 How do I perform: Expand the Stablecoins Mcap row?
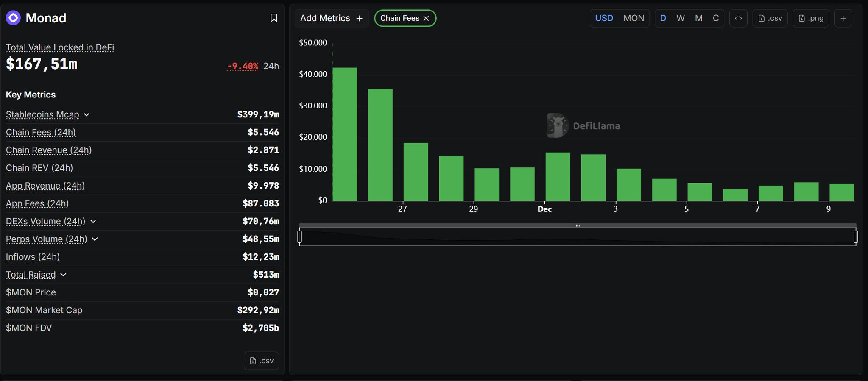click(87, 114)
